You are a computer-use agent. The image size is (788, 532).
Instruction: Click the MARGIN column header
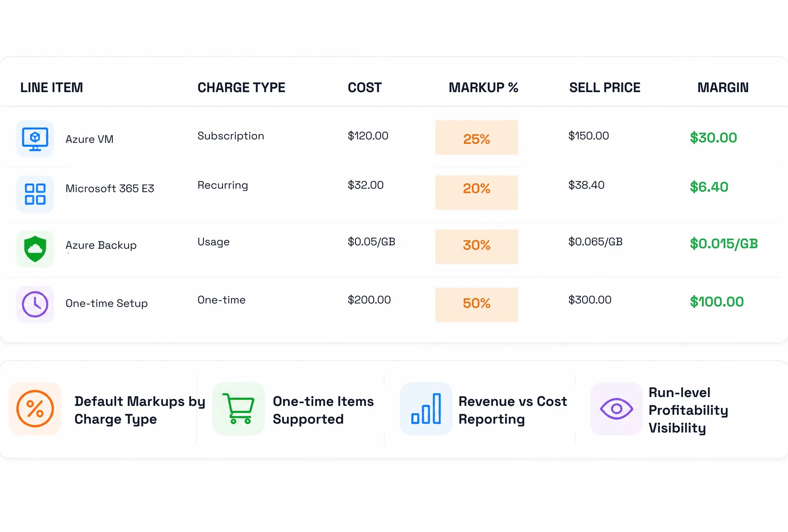tap(723, 88)
